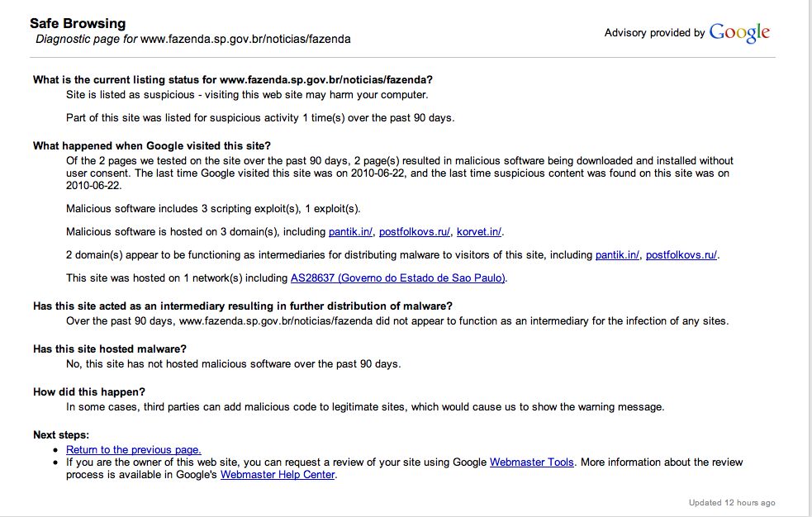Open the korvet.in/ domain link
Viewport: 812px width, 517px height.
(479, 232)
